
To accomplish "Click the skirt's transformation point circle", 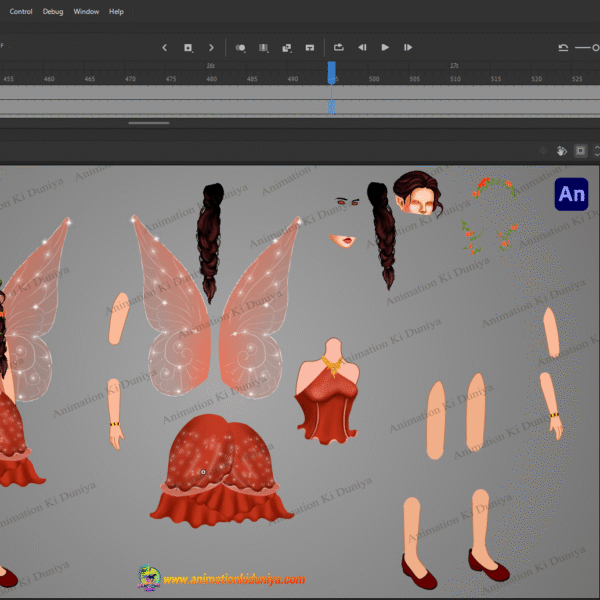I will click(203, 472).
